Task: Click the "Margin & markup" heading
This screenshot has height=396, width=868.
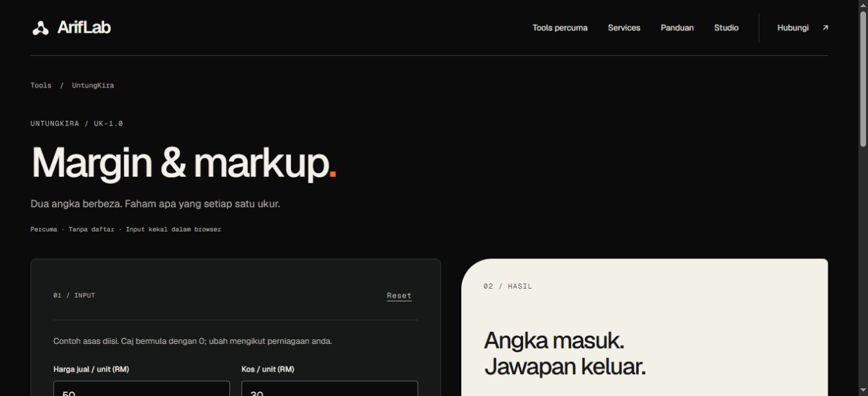Action: (x=184, y=163)
